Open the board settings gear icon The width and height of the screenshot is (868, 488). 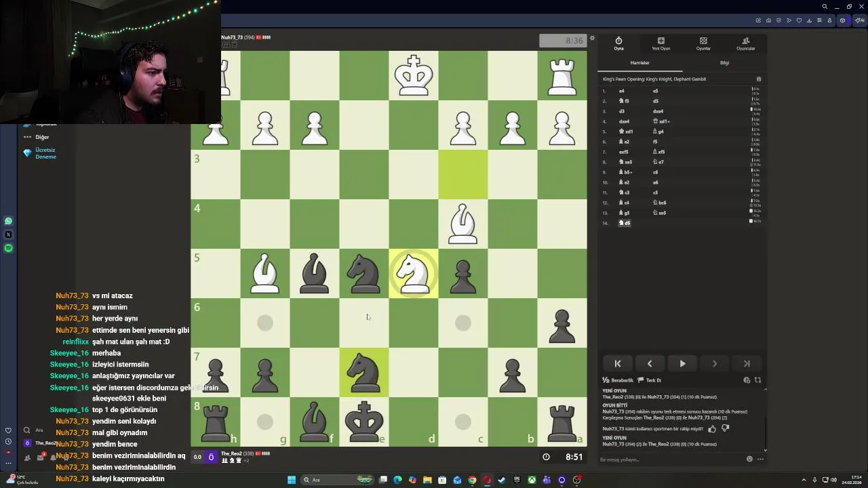click(x=592, y=38)
